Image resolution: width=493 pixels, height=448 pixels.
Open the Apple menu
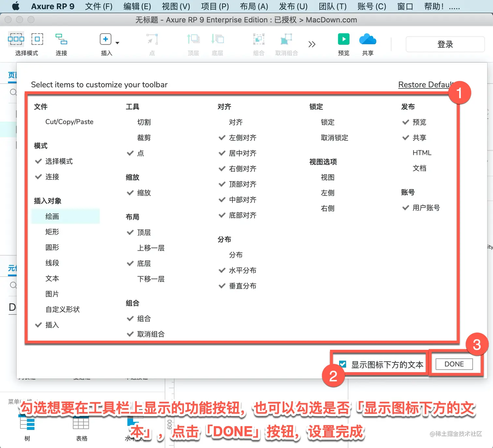tap(16, 6)
